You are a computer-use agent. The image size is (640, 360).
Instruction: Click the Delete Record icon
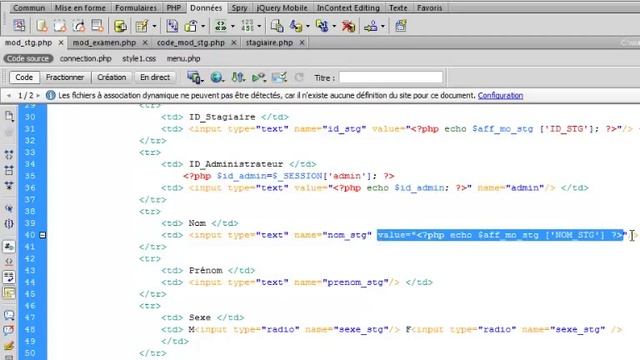click(348, 26)
